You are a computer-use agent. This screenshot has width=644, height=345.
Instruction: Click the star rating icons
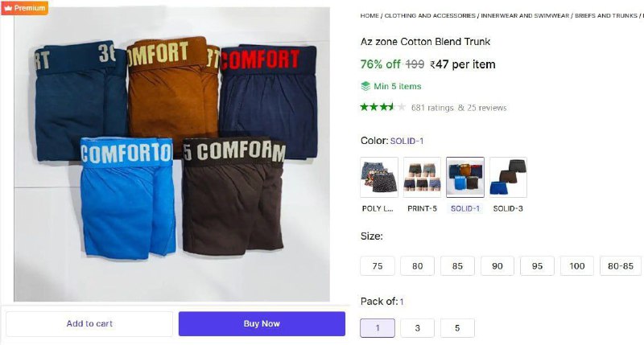coord(382,107)
